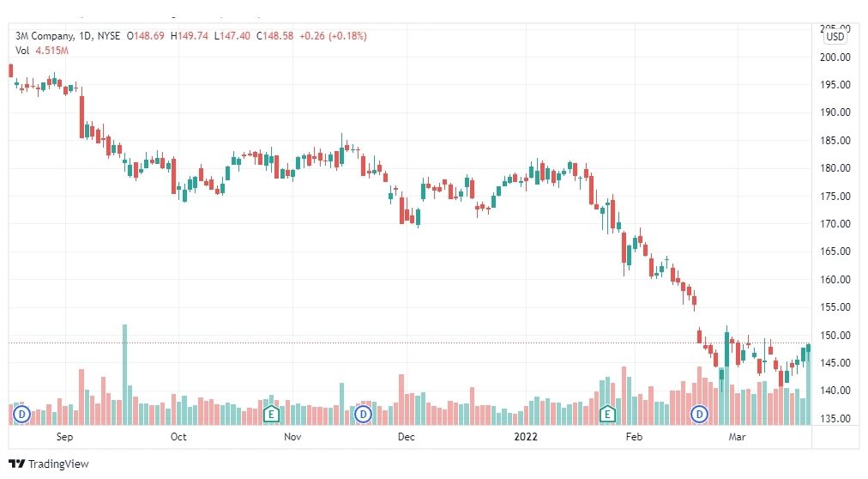Click the 175.00 price axis label

tap(835, 196)
